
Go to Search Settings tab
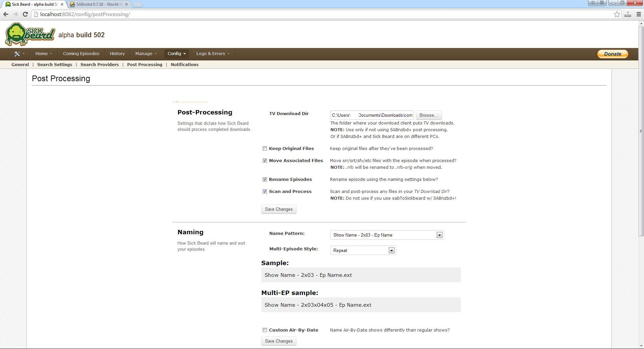coord(55,64)
